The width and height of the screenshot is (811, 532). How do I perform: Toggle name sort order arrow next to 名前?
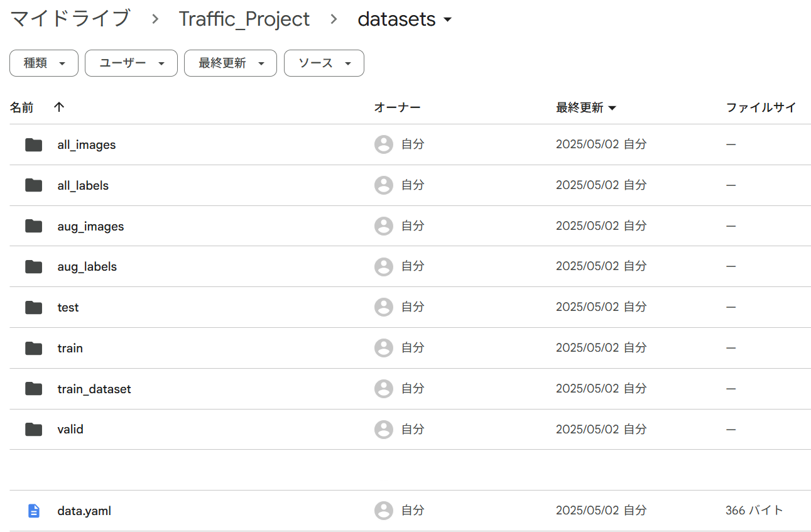(59, 107)
